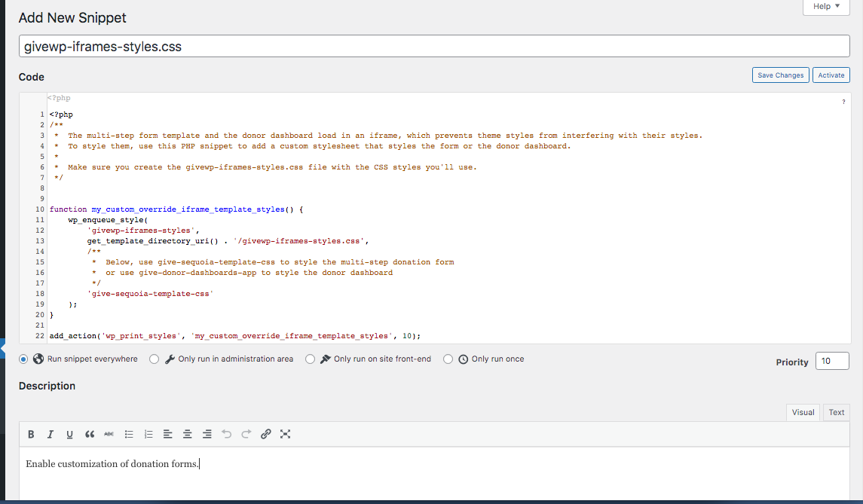
Task: Choose Only run on site front-end
Action: tap(311, 359)
